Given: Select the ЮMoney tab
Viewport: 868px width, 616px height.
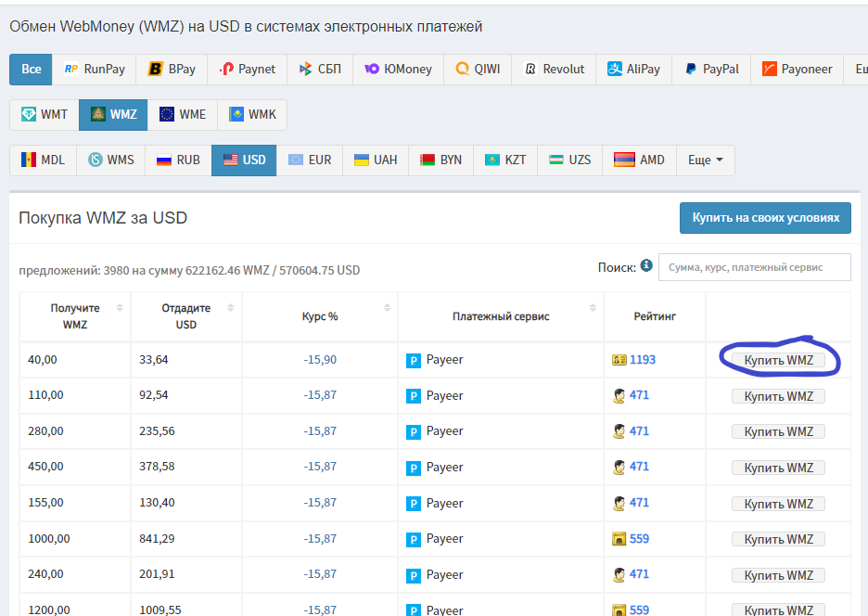Looking at the screenshot, I should pyautogui.click(x=398, y=70).
